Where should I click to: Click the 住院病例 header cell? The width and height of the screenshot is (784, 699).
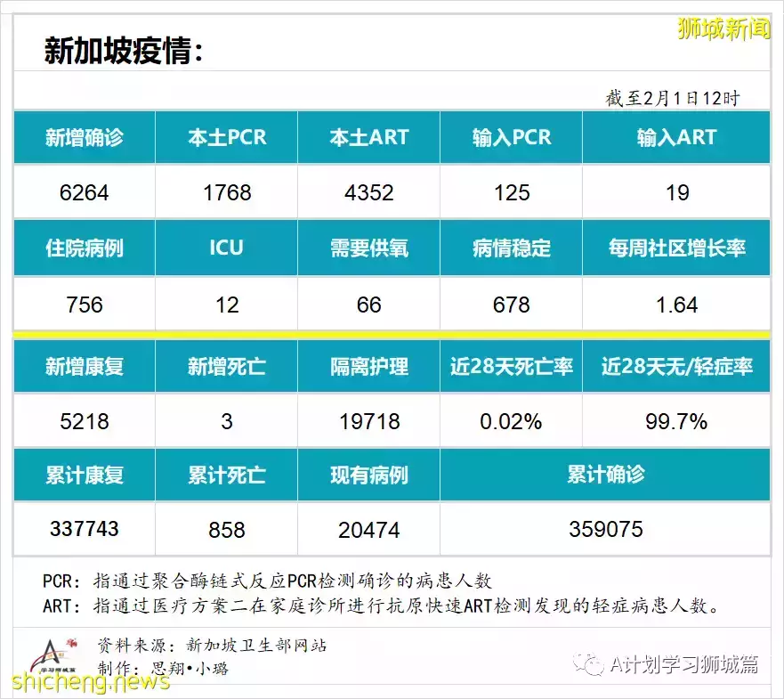click(84, 248)
